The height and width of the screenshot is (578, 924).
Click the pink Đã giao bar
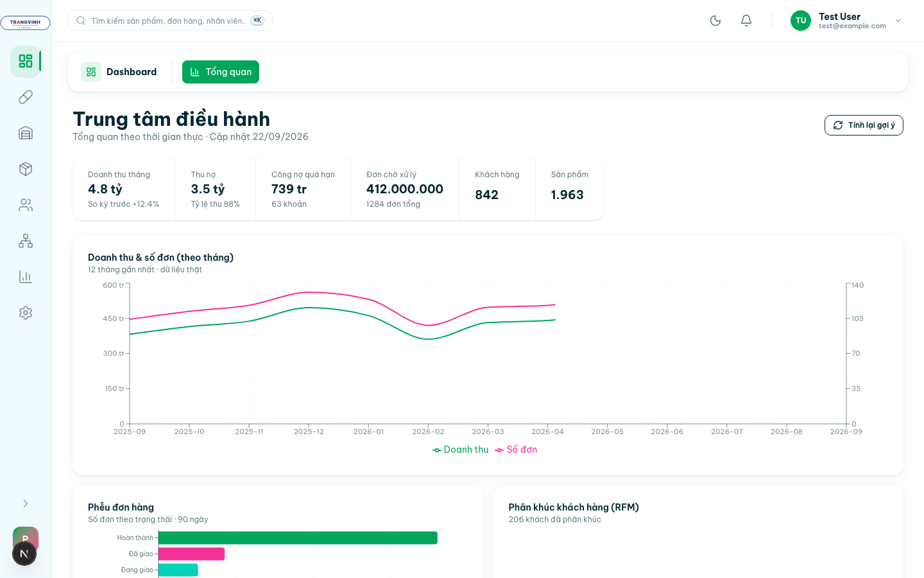click(191, 554)
